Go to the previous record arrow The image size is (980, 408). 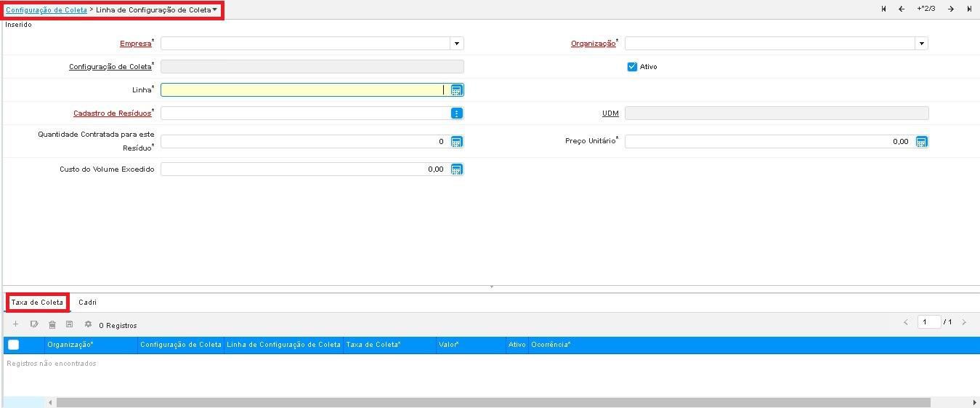902,9
